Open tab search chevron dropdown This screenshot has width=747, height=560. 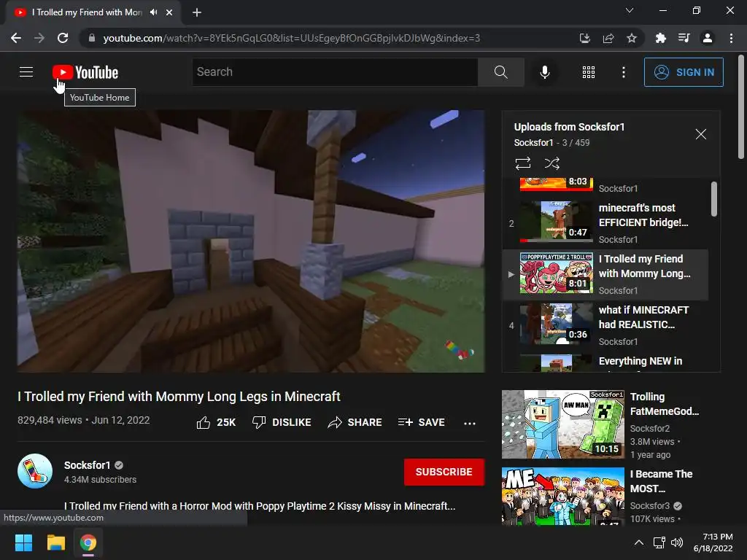[630, 10]
